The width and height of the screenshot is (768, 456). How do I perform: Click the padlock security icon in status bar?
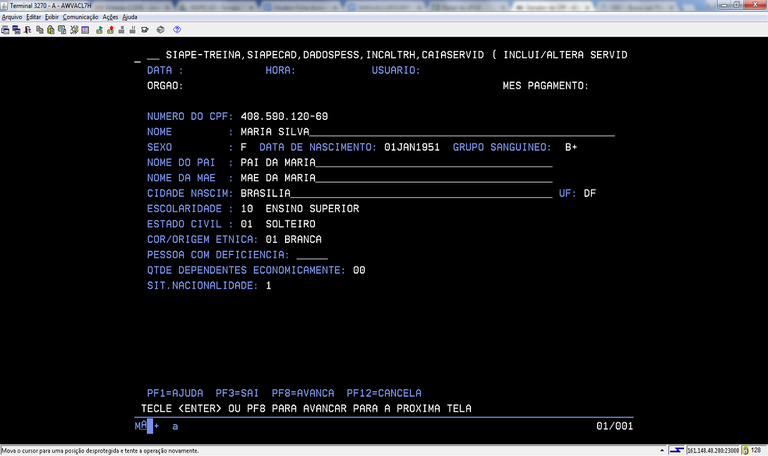[x=745, y=450]
